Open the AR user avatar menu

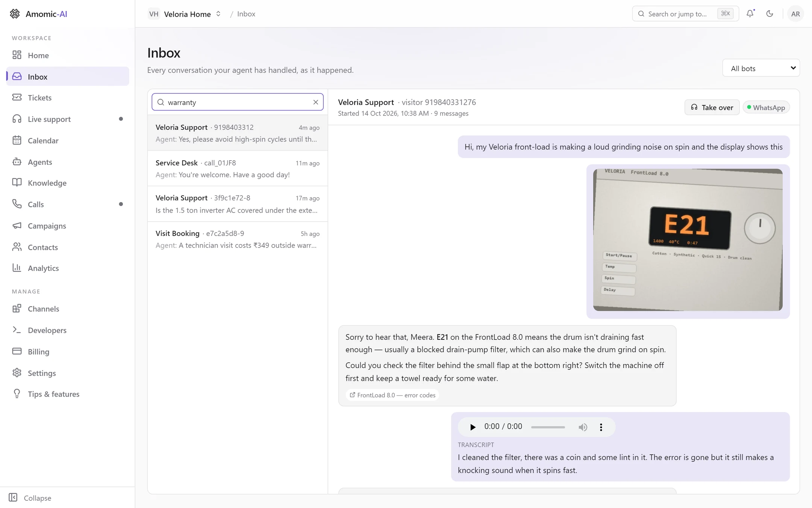click(795, 14)
